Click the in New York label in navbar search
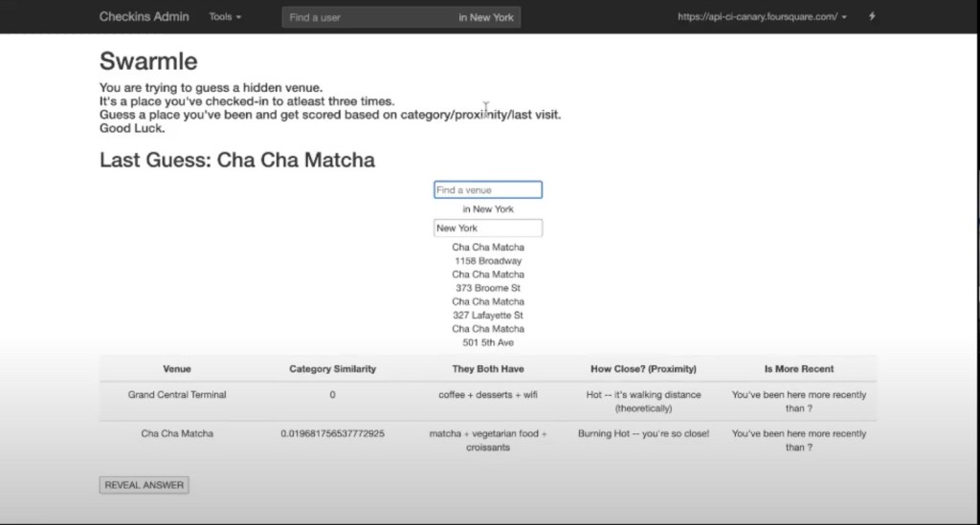The width and height of the screenshot is (980, 525). click(486, 17)
